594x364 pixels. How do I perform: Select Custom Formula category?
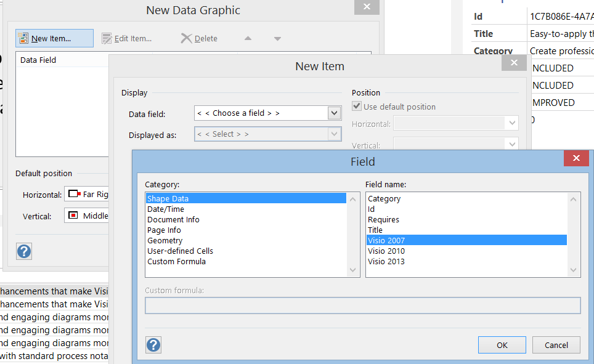176,261
